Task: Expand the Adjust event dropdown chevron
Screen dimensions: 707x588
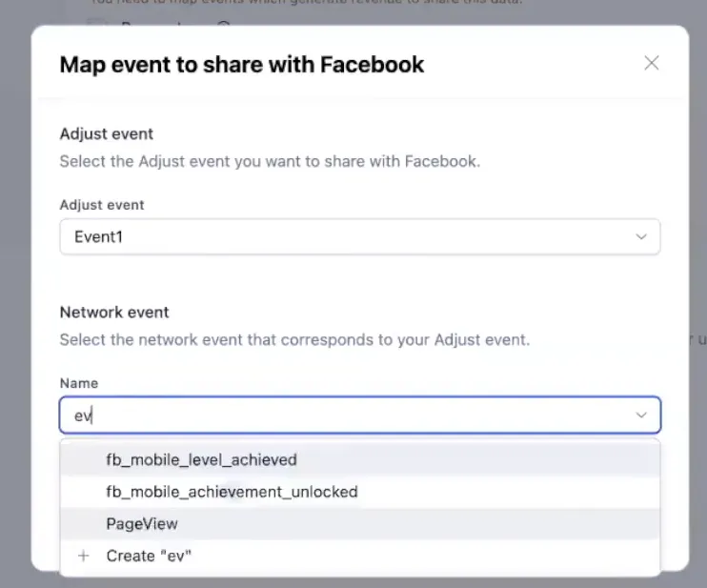Action: pos(641,237)
